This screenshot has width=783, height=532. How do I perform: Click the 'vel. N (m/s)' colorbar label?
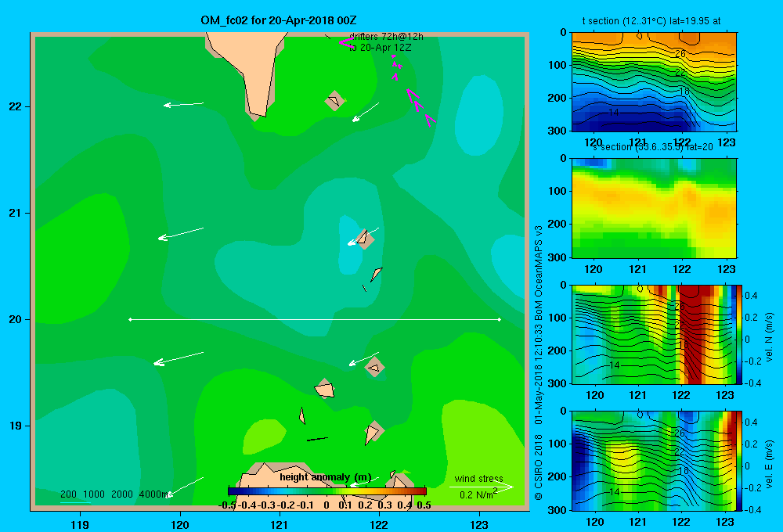[770, 337]
